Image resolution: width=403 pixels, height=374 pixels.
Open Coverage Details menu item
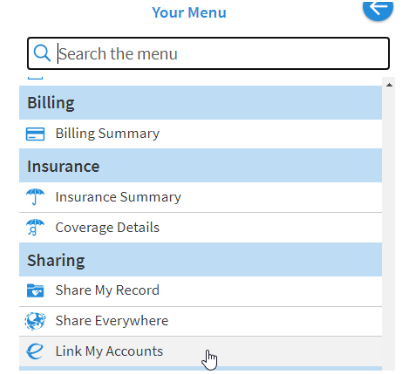coord(200,228)
